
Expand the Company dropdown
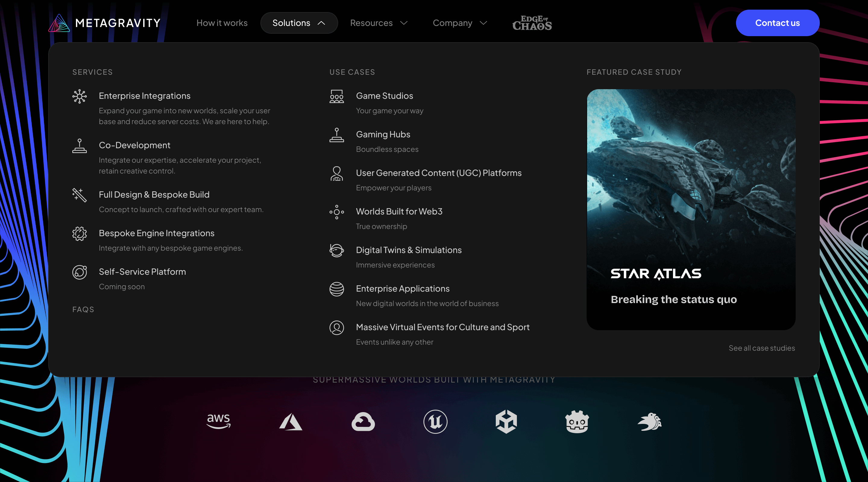pos(460,23)
